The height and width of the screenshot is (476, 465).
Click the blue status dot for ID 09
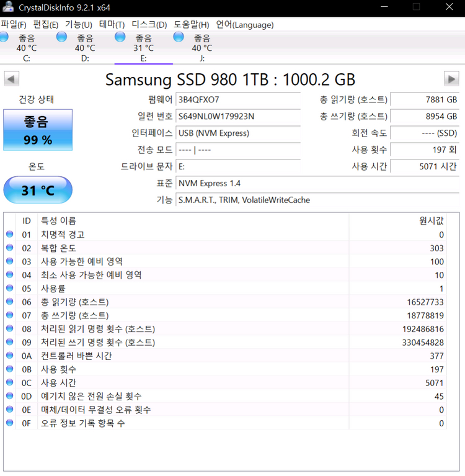[x=10, y=342]
